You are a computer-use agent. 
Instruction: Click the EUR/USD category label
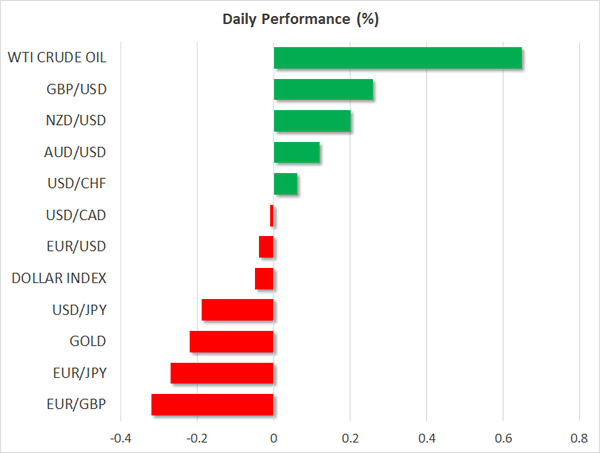[x=77, y=247]
